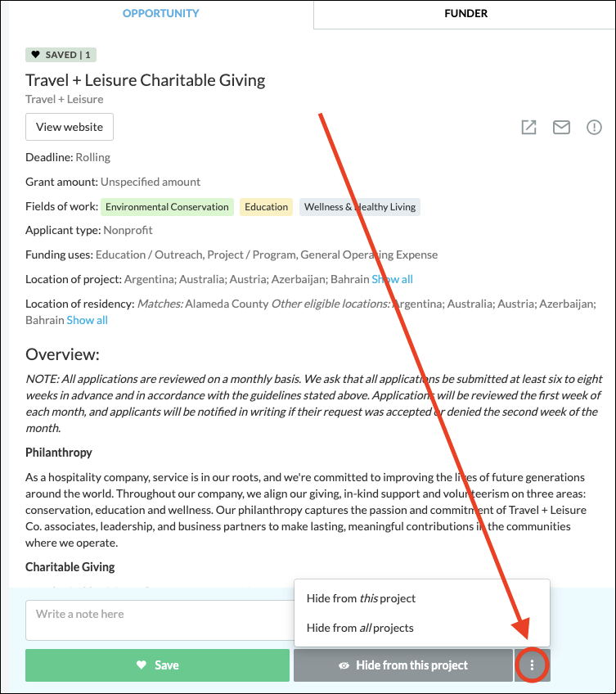
Task: Click the report issue exclamation icon
Action: coord(594,127)
